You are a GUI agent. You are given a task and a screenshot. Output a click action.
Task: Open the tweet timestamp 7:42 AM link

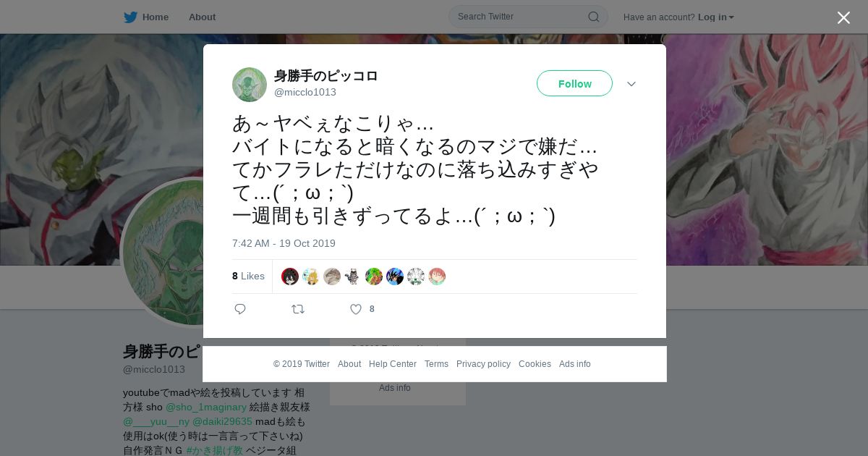tap(284, 243)
